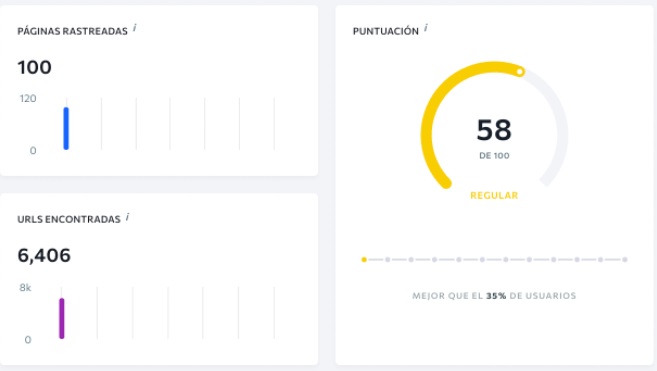Image resolution: width=657 pixels, height=371 pixels.
Task: Click the 58 score value
Action: click(494, 130)
